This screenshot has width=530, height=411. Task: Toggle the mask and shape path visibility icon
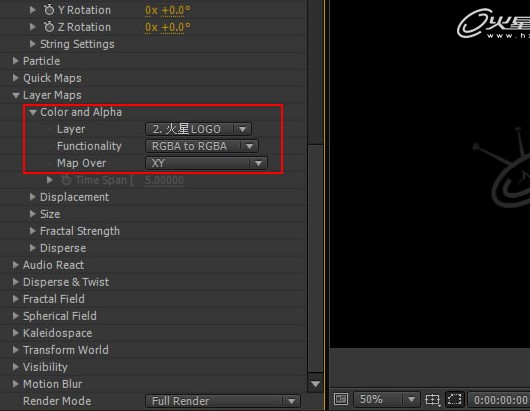coord(455,400)
